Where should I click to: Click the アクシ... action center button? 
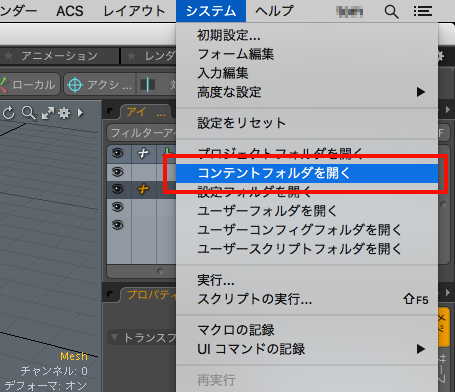pos(100,85)
